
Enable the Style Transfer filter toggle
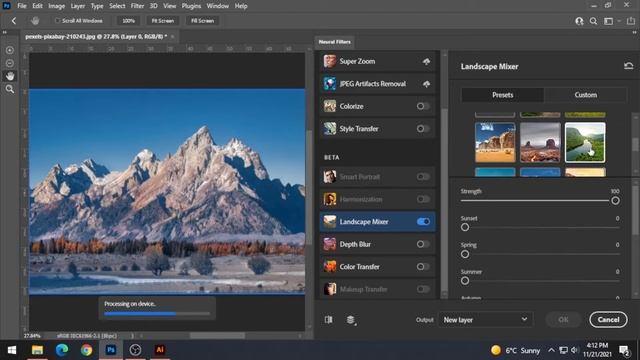pyautogui.click(x=423, y=129)
